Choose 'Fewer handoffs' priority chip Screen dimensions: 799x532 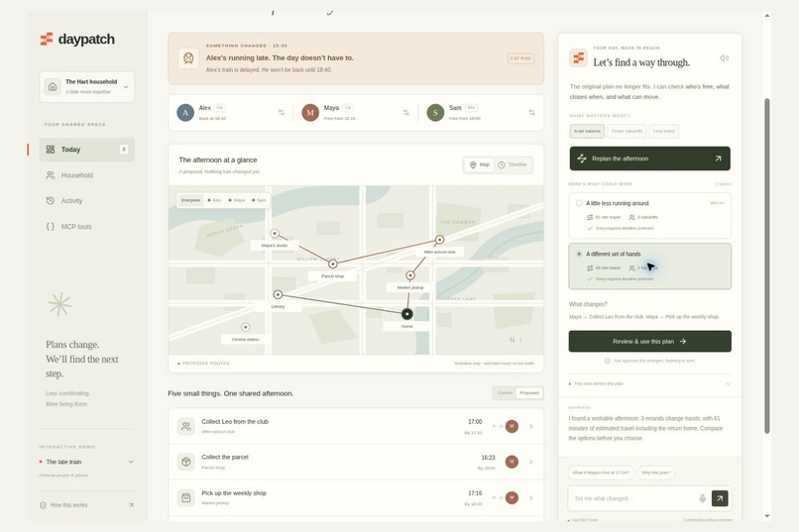point(627,131)
